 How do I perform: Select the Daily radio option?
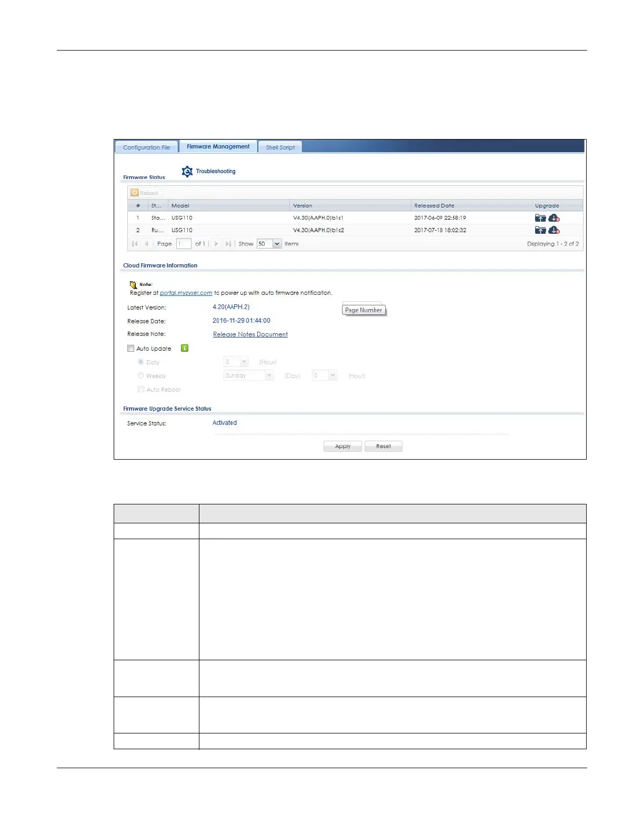click(x=140, y=362)
